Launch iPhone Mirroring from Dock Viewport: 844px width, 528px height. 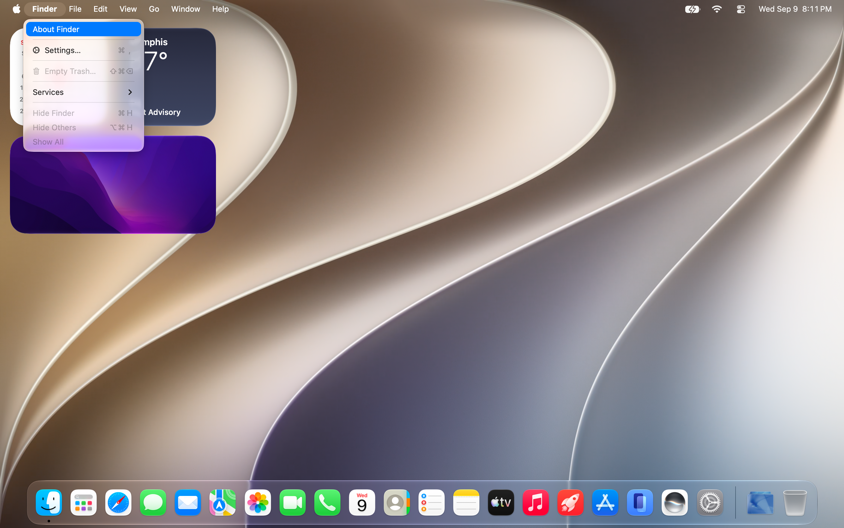click(640, 503)
